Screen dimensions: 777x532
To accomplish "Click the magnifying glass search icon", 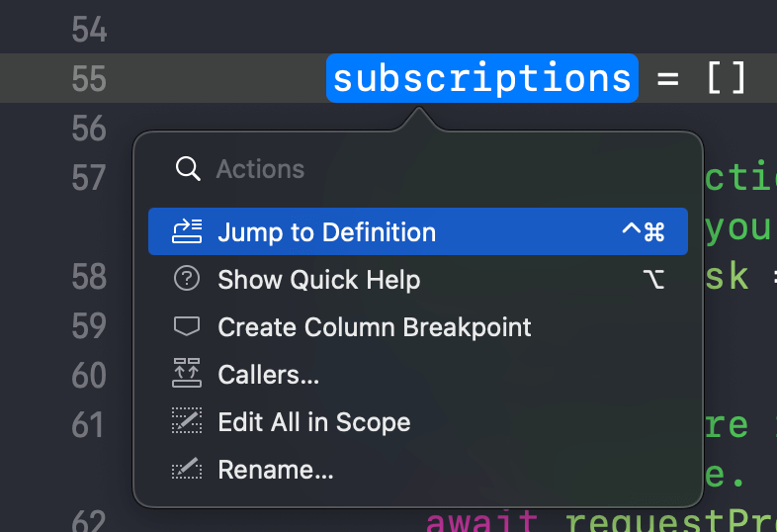I will (x=188, y=169).
